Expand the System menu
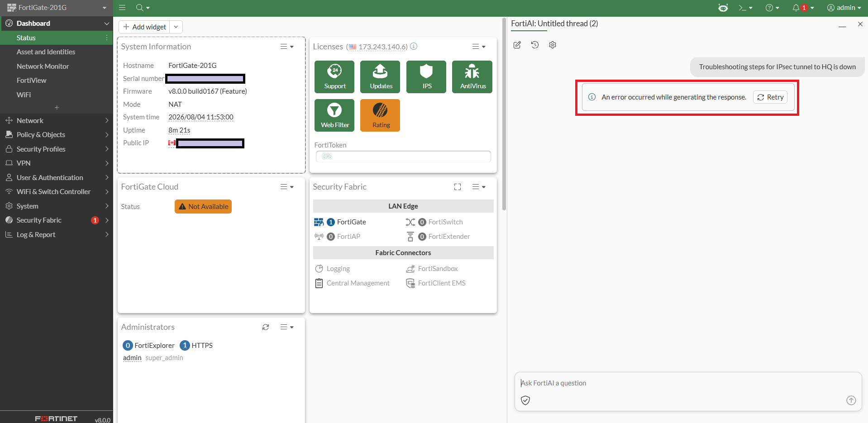 coord(57,206)
